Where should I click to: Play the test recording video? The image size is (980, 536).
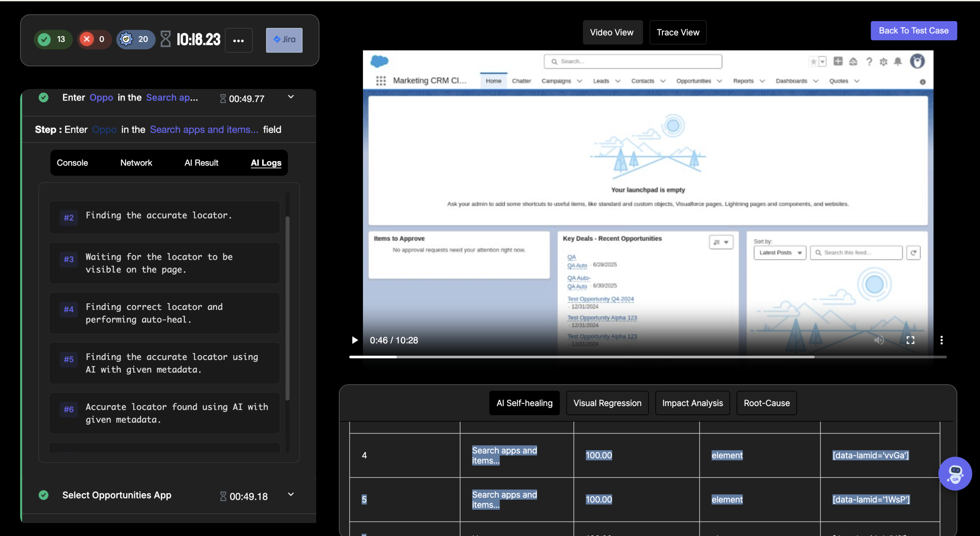click(x=354, y=340)
